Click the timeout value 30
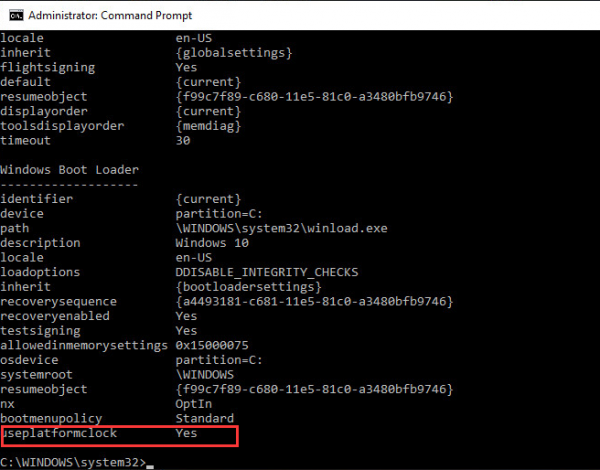The width and height of the screenshot is (600, 470). pos(183,140)
